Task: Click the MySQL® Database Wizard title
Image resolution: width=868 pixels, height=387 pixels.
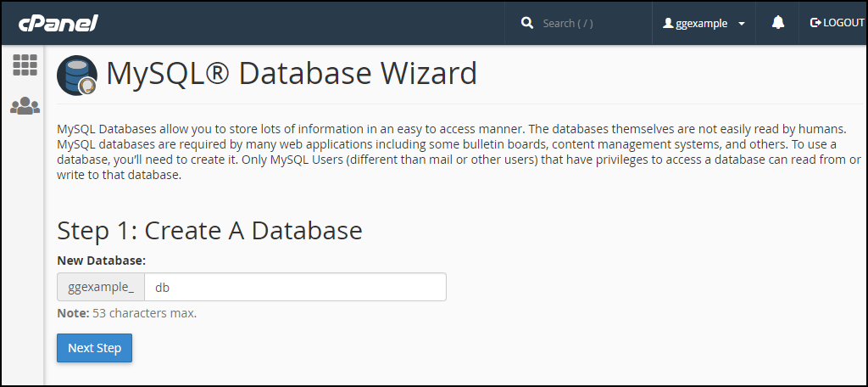Action: click(x=292, y=73)
